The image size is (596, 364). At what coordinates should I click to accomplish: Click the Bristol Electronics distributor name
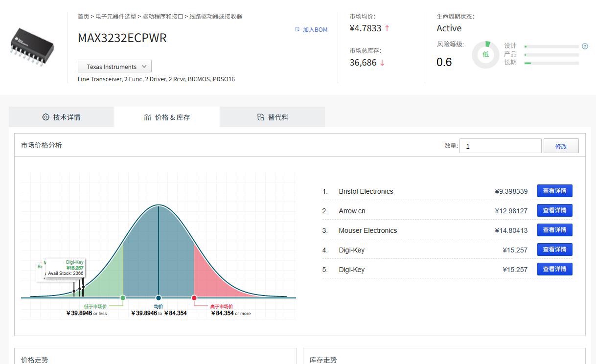coord(366,191)
